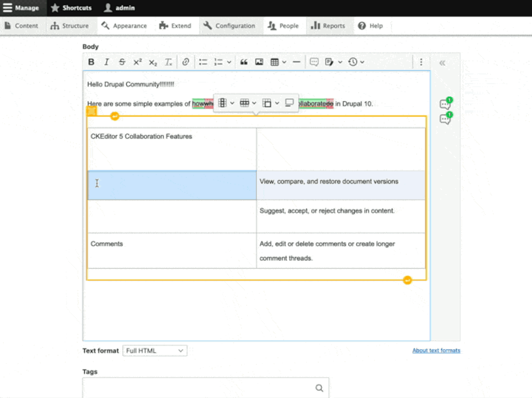The height and width of the screenshot is (398, 532).
Task: Insert a link using the link icon
Action: [186, 62]
